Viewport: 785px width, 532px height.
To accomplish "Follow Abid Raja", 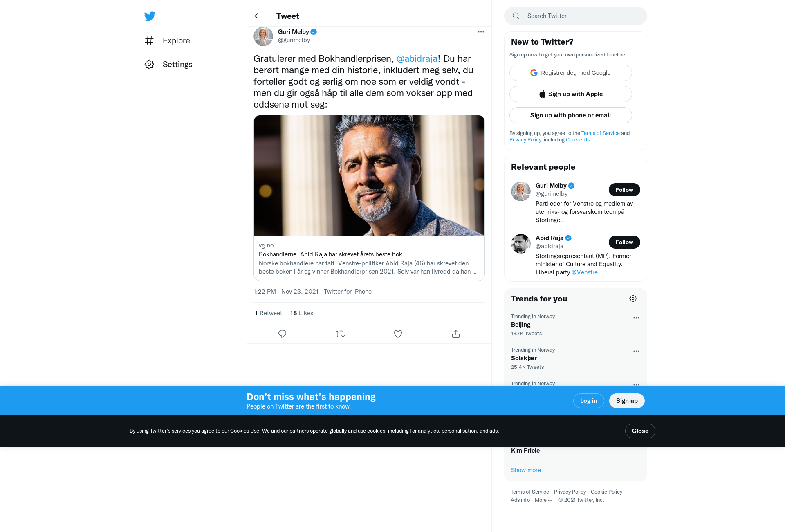I will click(624, 242).
